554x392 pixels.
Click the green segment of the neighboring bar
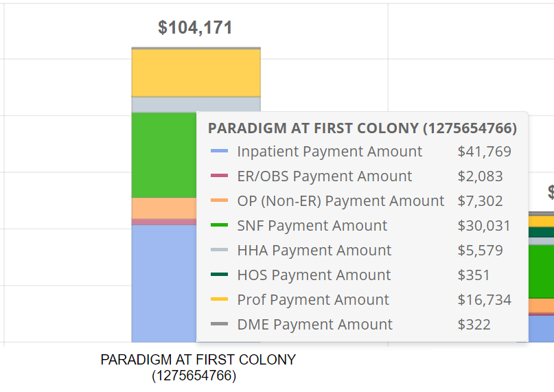pyautogui.click(x=541, y=272)
